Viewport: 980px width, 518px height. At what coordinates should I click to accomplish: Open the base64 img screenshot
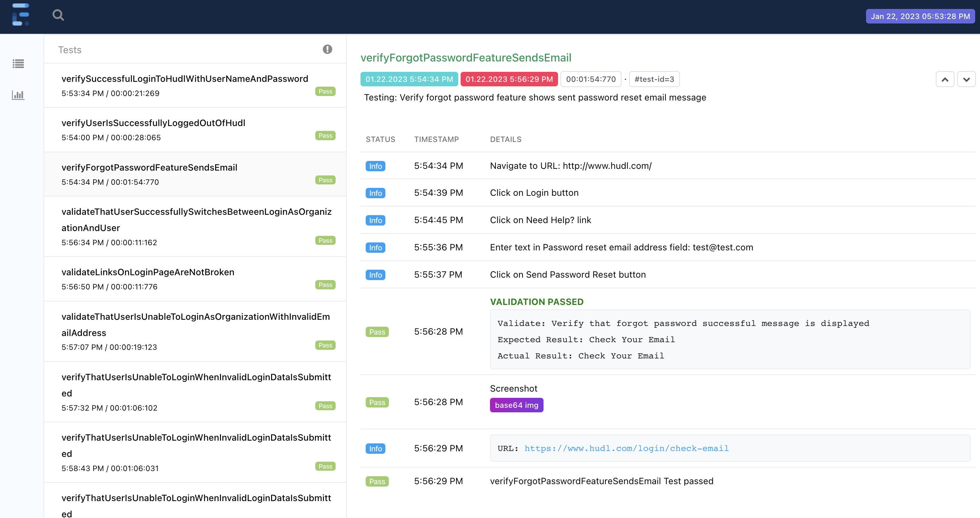(516, 405)
